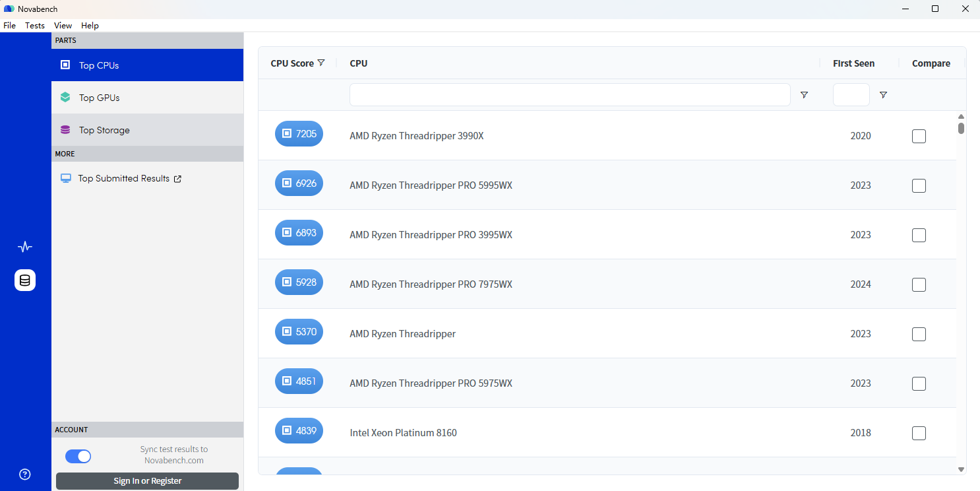Select Intel Xeon Platinum 8160 text

click(404, 433)
